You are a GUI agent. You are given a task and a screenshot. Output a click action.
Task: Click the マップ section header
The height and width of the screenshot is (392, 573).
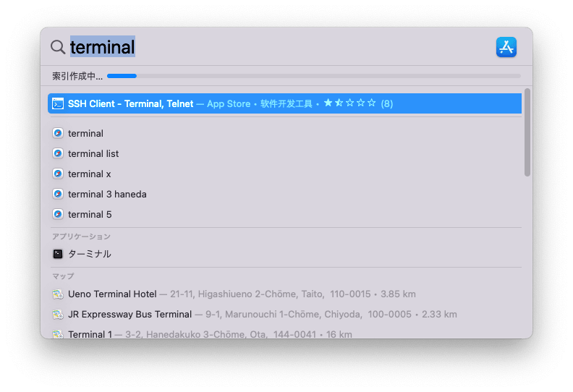(x=63, y=276)
